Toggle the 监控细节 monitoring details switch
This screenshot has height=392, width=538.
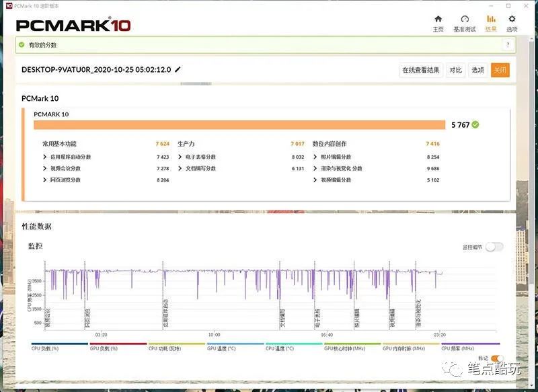click(494, 247)
